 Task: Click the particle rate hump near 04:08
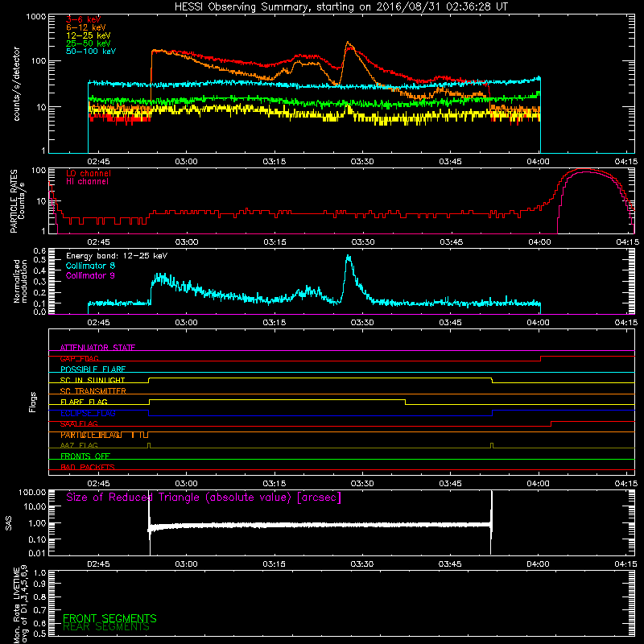[x=585, y=170]
